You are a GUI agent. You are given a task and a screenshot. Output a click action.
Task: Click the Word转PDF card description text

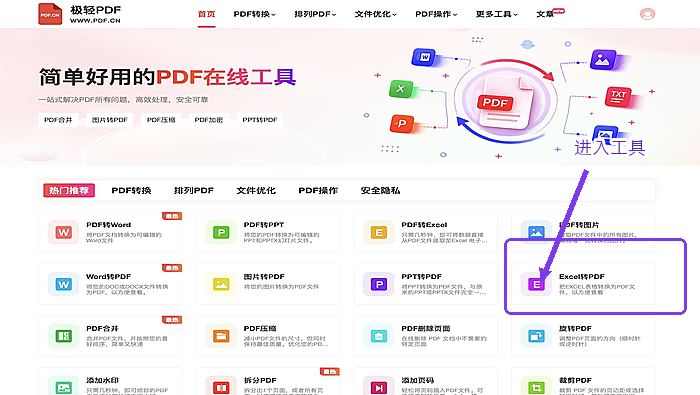127,289
